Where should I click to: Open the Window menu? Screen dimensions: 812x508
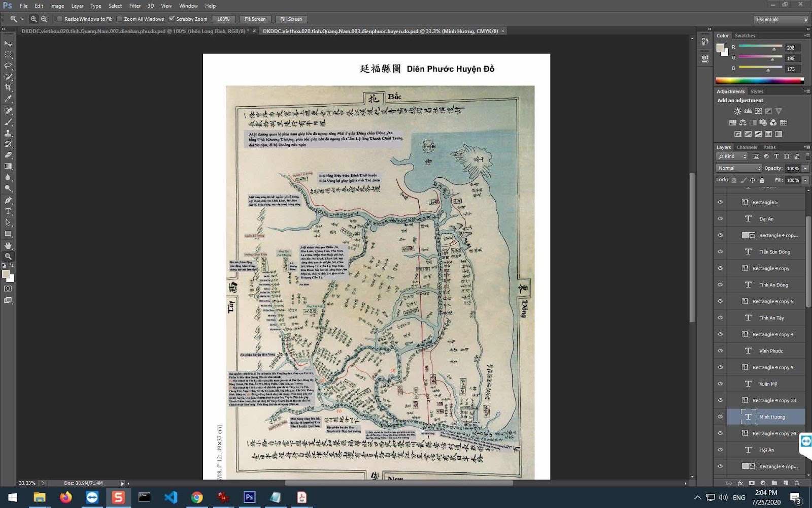tap(188, 6)
